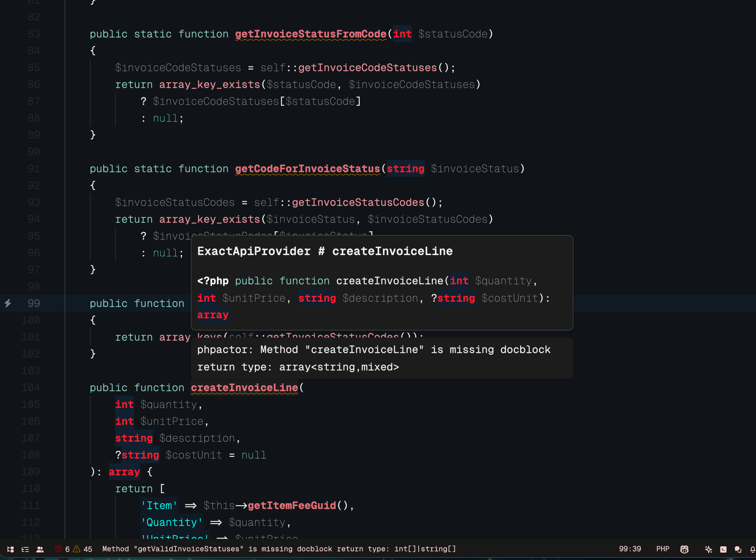Image resolution: width=756 pixels, height=560 pixels.
Task: Click the null keyword on line 88
Action: click(165, 118)
